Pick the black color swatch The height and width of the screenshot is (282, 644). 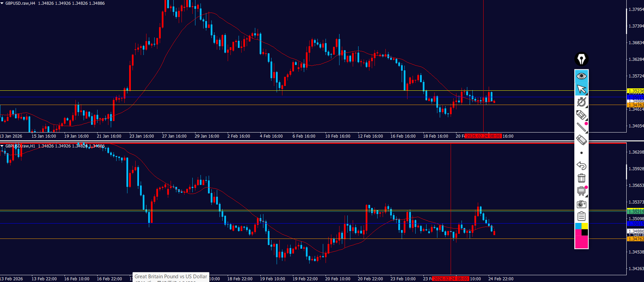click(585, 232)
